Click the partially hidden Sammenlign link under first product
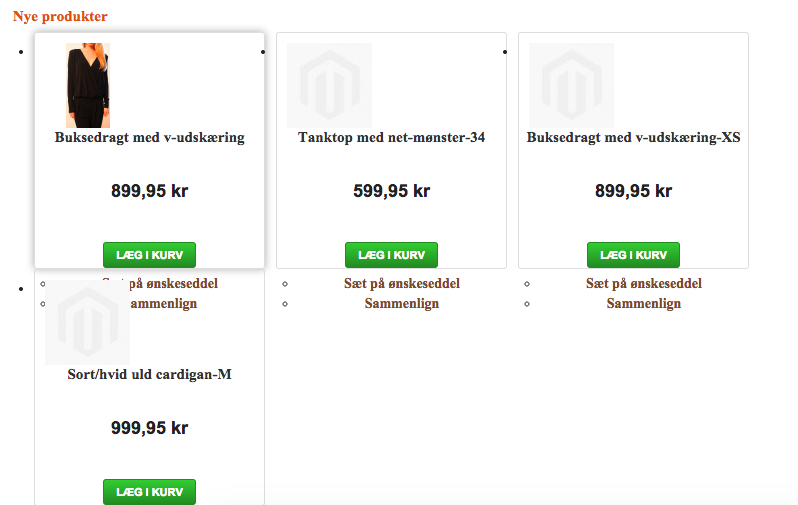The image size is (798, 505). click(164, 304)
